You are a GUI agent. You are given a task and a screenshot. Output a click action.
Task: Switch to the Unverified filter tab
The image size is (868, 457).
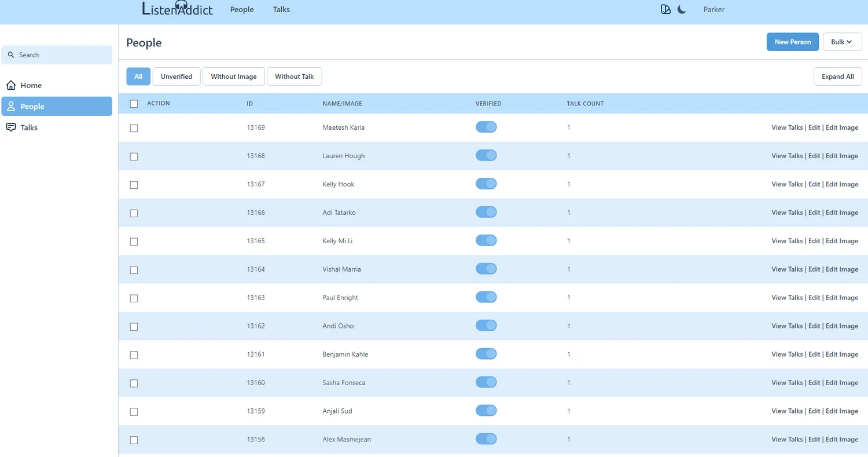[176, 76]
